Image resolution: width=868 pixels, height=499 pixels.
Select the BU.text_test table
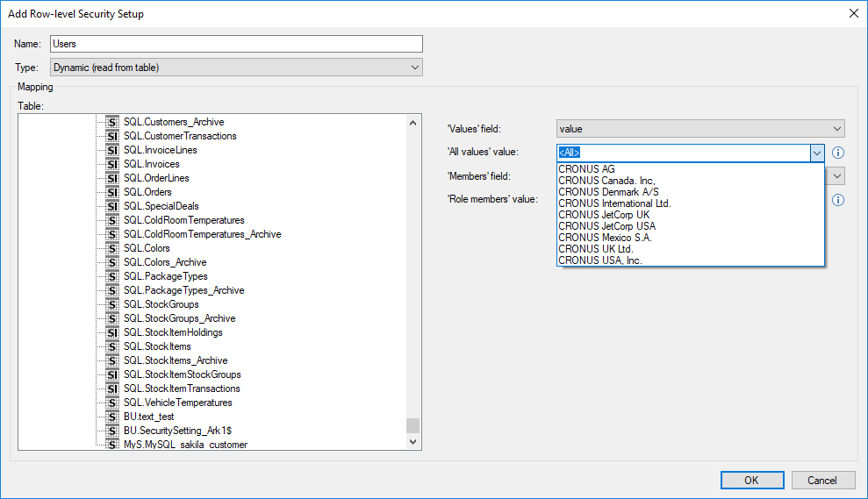click(149, 417)
